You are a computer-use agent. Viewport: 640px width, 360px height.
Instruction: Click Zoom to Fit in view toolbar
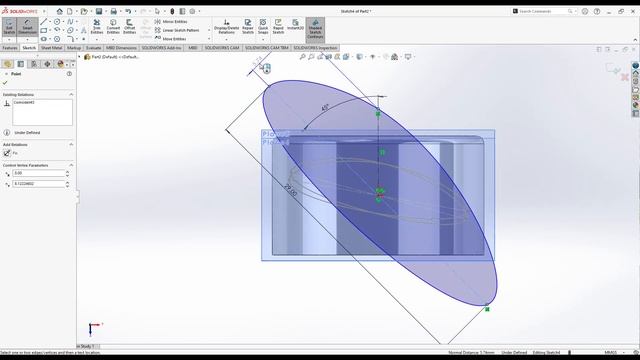pyautogui.click(x=302, y=57)
